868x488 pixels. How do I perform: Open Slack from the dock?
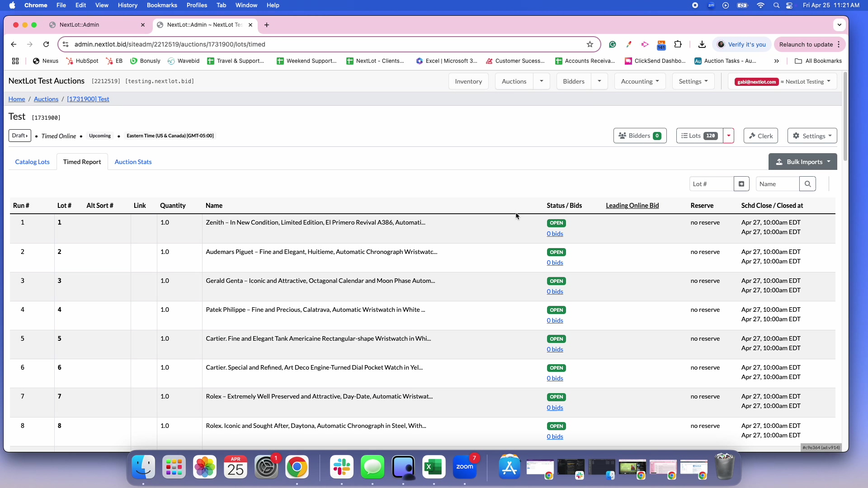point(342,467)
